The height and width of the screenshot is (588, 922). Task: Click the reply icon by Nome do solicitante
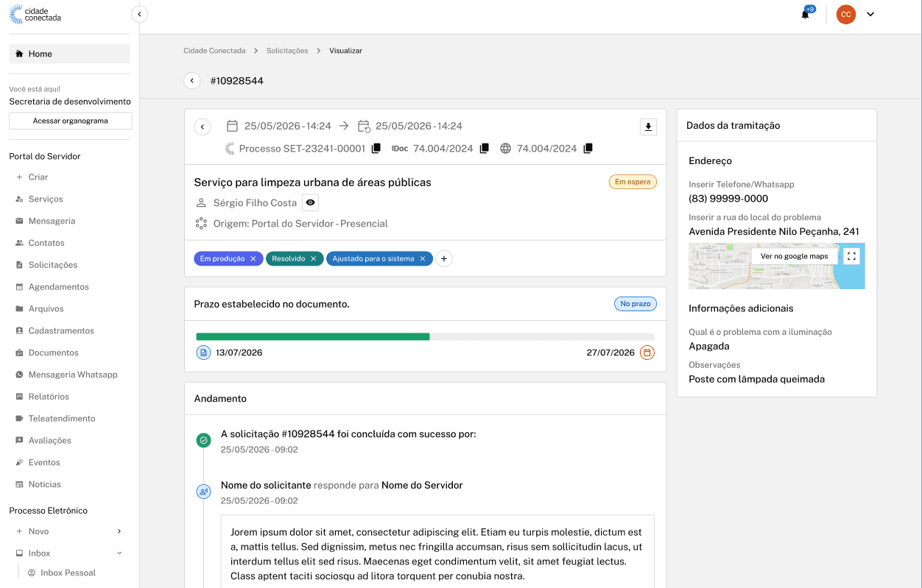203,492
